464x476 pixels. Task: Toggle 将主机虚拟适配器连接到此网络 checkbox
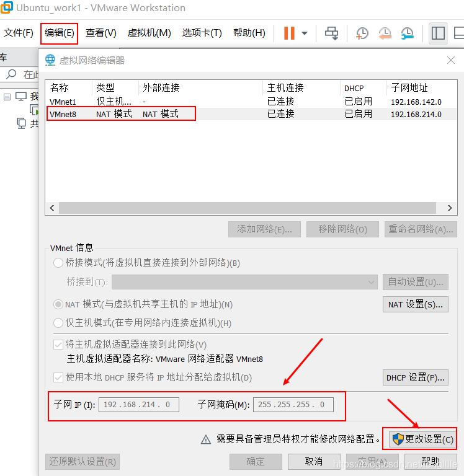pos(58,345)
